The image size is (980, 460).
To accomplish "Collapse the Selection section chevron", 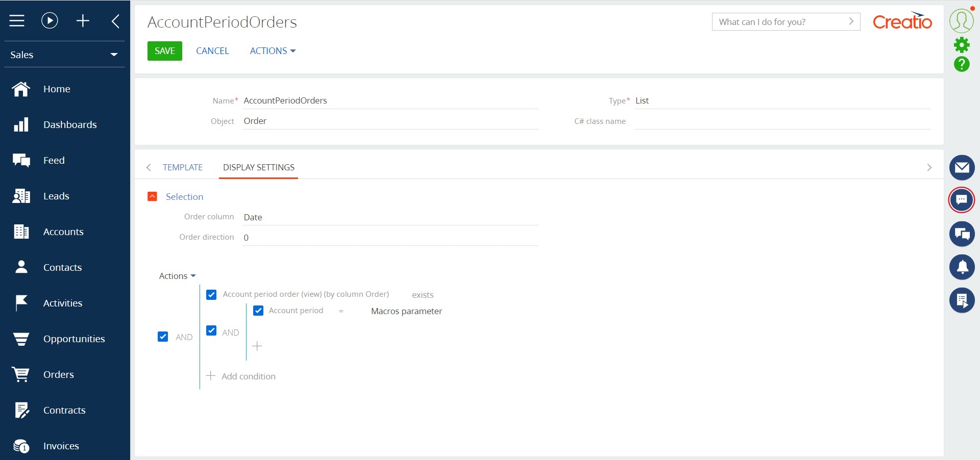I will tap(152, 196).
